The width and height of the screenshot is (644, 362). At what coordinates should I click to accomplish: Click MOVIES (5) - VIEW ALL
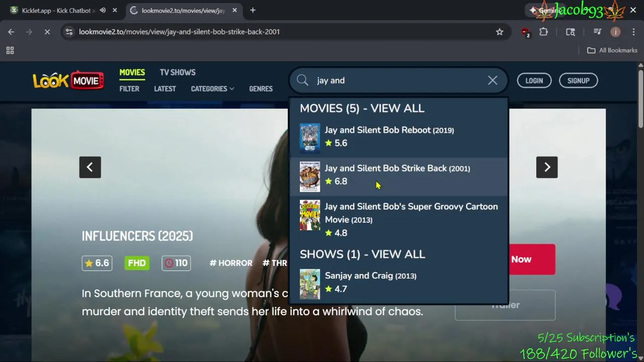pyautogui.click(x=362, y=109)
